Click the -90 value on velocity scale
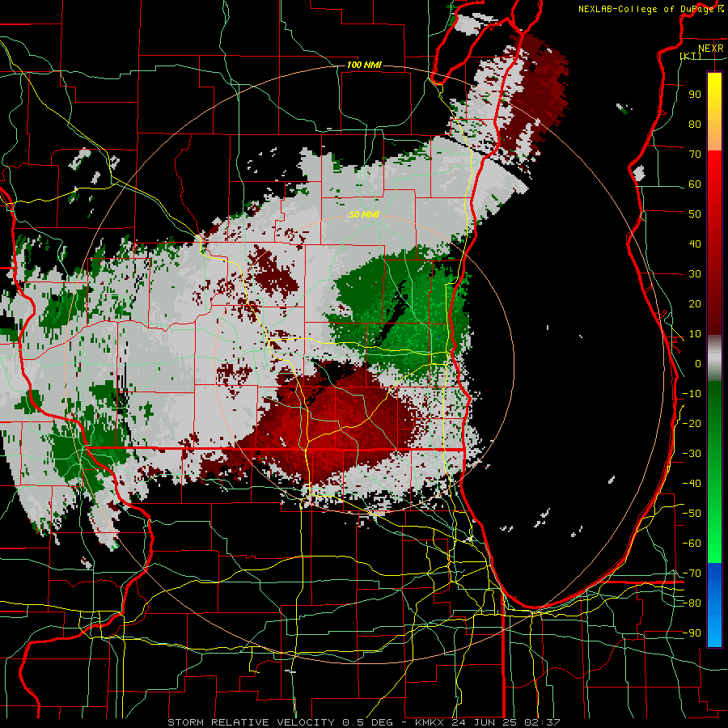This screenshot has width=728, height=728. tap(692, 633)
